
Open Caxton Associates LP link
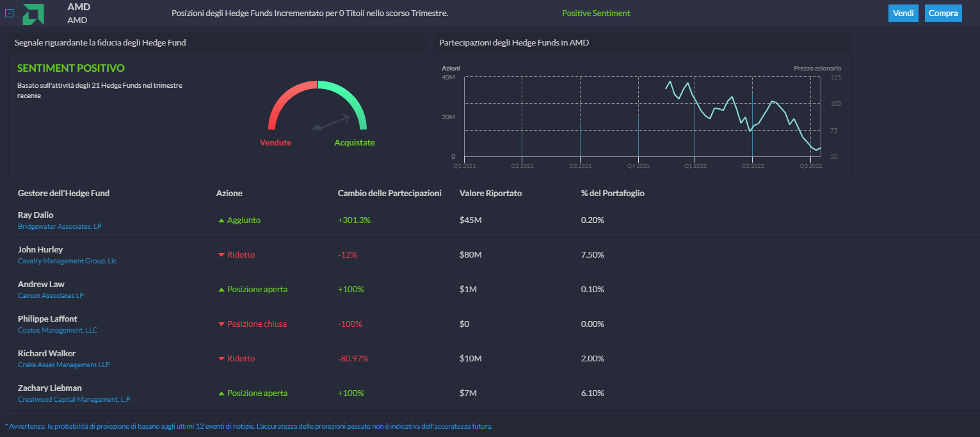coord(51,295)
